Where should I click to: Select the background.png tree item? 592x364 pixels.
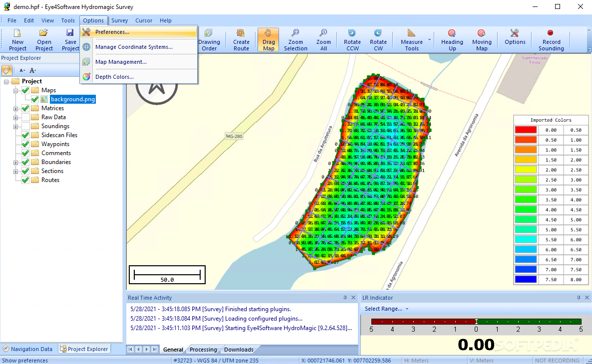(73, 99)
